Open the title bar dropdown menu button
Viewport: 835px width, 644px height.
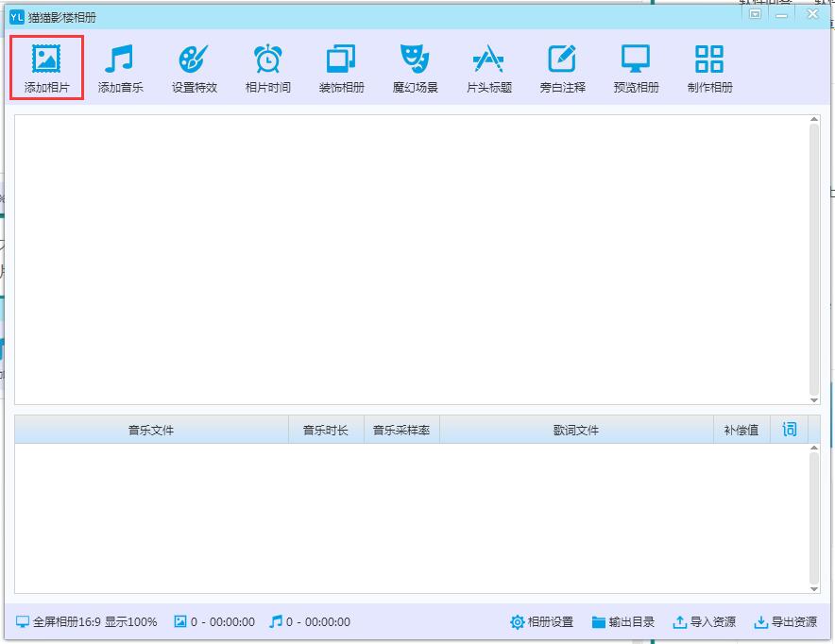pyautogui.click(x=755, y=14)
